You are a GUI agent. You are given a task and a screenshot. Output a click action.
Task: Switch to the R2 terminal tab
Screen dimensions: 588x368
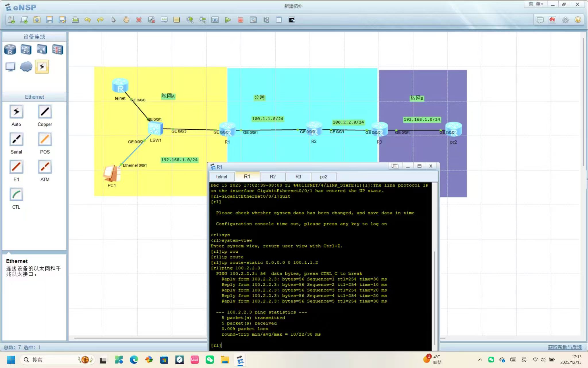[272, 177]
